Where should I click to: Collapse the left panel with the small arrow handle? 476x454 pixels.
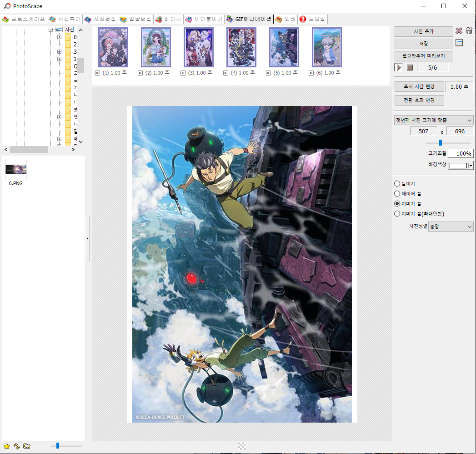pos(88,238)
